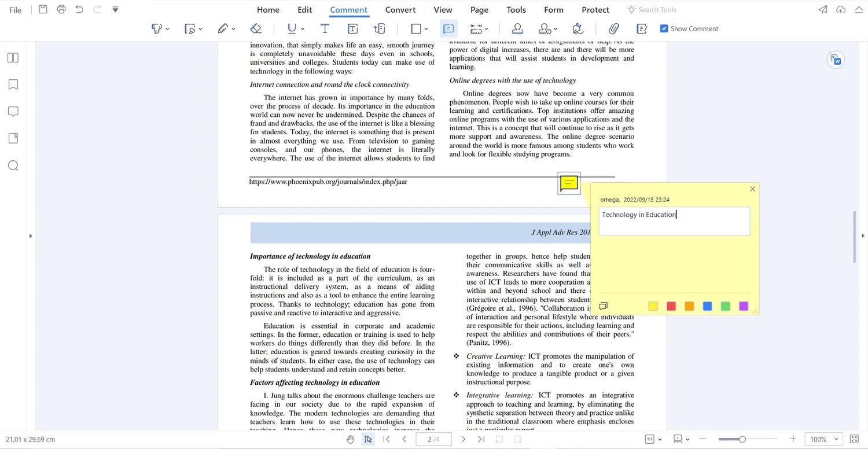868x449 pixels.
Task: Open the underline style dropdown arrow
Action: (303, 29)
